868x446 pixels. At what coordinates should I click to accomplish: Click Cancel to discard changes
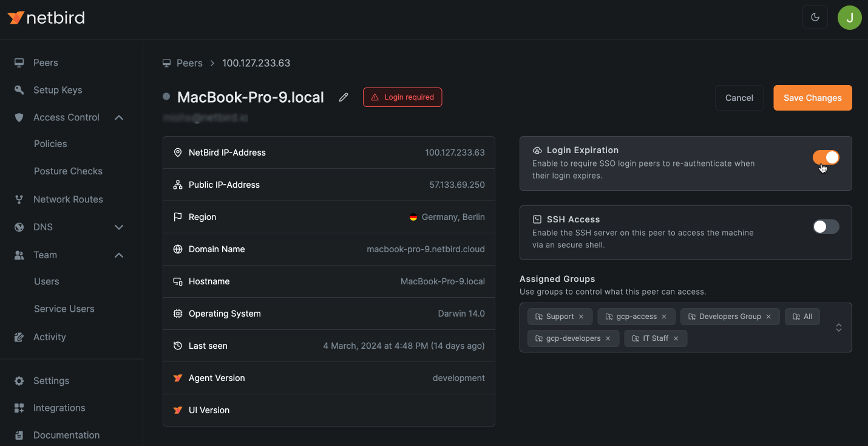click(x=739, y=98)
